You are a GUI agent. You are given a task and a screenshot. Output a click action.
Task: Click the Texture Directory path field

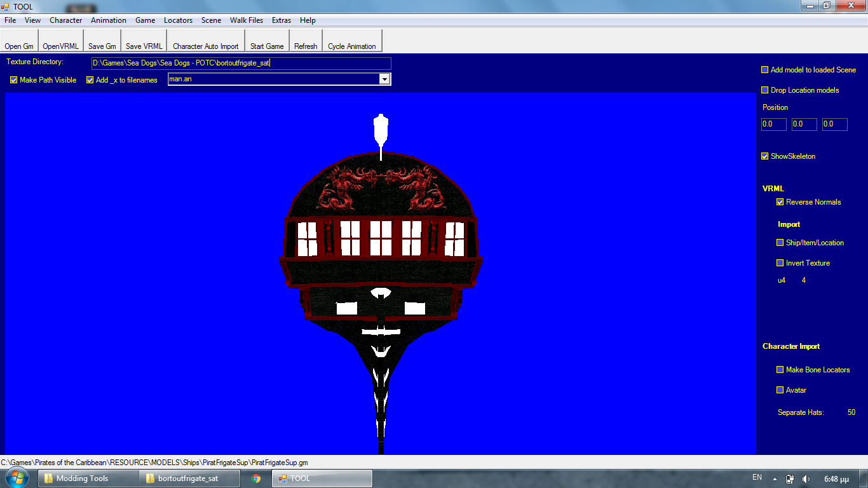coord(241,64)
